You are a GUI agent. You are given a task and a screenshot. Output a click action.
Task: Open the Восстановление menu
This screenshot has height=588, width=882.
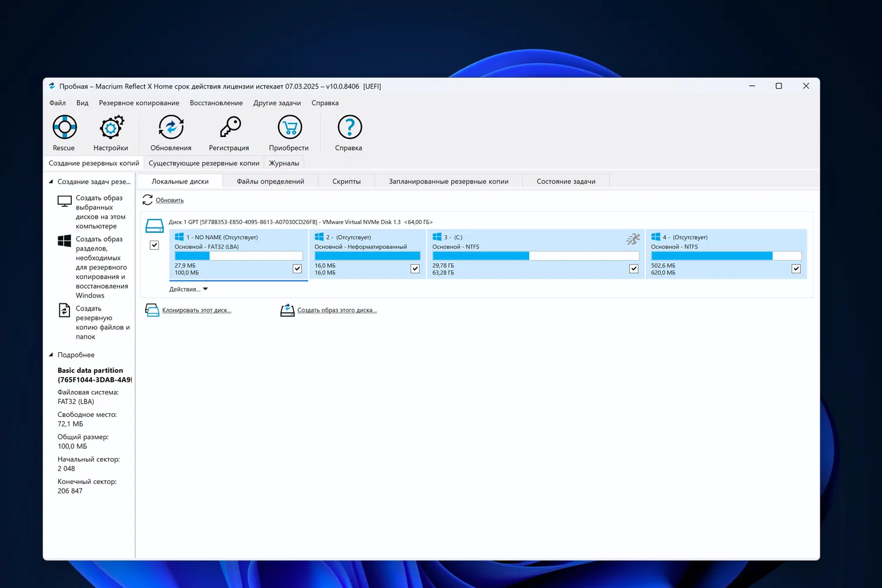(216, 103)
